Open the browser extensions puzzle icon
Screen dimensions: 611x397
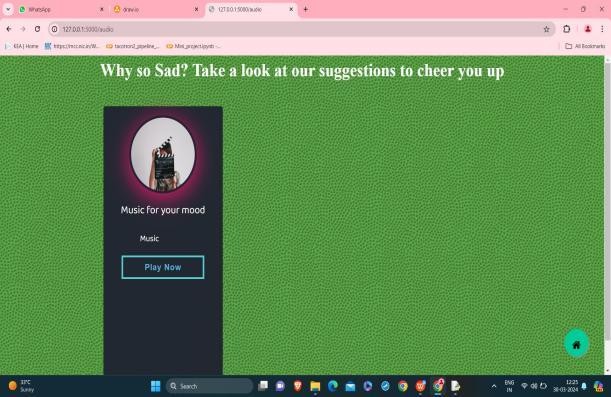tap(567, 29)
